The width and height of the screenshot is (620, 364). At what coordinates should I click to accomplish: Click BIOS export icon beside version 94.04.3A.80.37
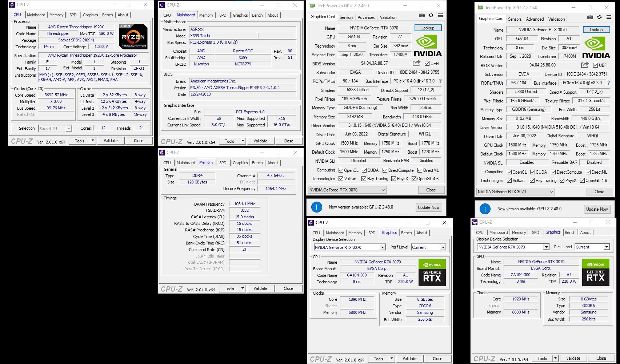416,63
